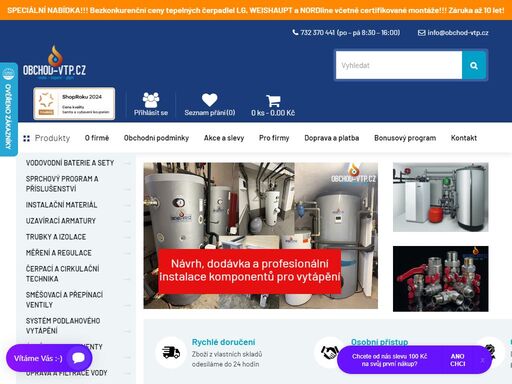Click the ball valves thumbnail image
The width and height of the screenshot is (512, 384).
pyautogui.click(x=441, y=279)
